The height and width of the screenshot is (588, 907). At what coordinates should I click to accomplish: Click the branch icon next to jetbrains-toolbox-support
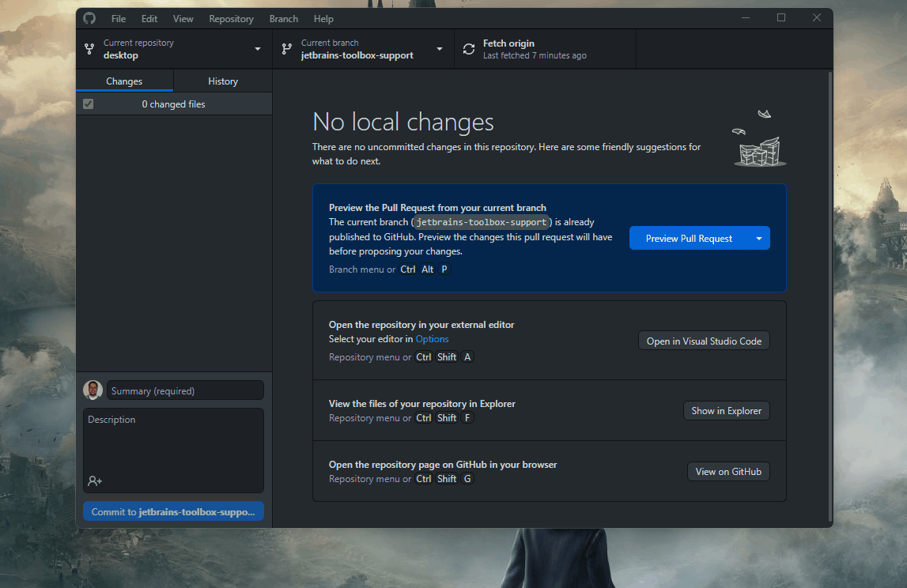286,49
